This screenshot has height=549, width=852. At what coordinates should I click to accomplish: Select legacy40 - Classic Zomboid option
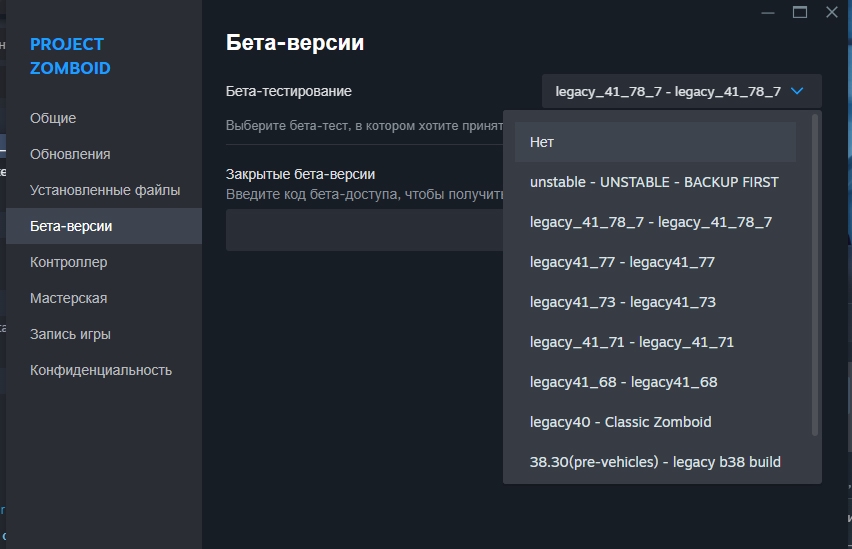(x=655, y=422)
